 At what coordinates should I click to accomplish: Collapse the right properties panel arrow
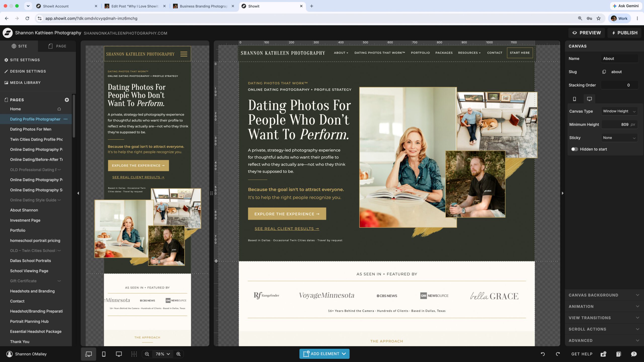(562, 193)
